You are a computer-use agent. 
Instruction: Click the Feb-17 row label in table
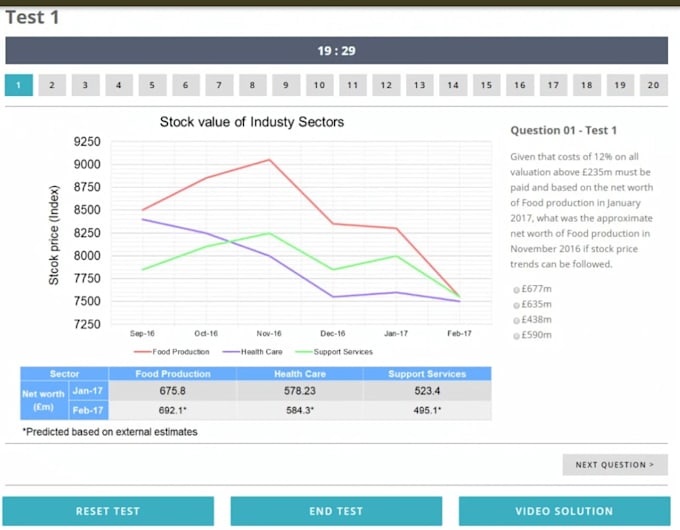click(x=88, y=410)
